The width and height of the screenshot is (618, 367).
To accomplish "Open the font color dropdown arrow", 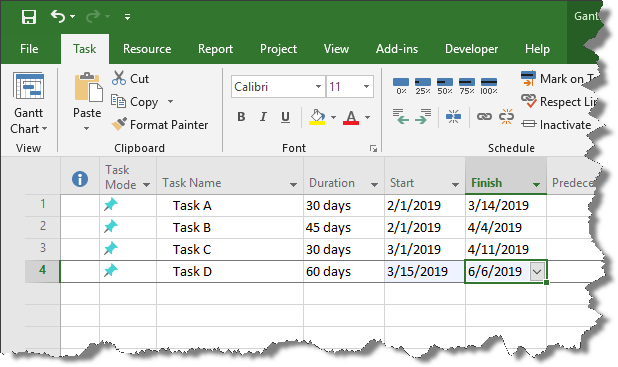I will 367,117.
